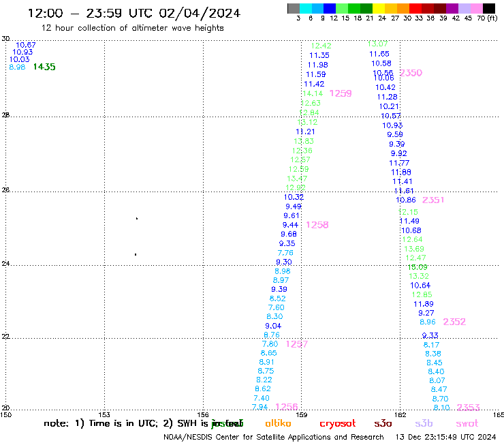Viewport: 504px width, 443px height.
Task: Click the dark green 14.35 wave height
Action: [x=44, y=67]
